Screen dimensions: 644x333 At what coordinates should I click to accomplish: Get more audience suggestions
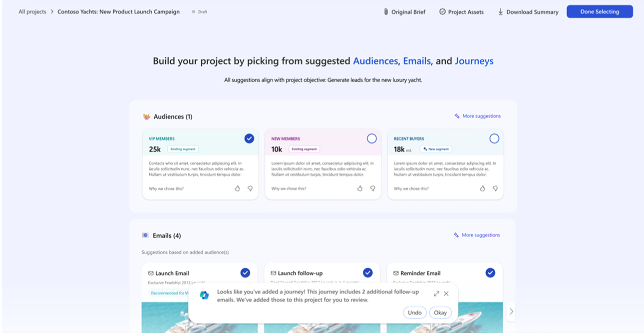(x=477, y=116)
